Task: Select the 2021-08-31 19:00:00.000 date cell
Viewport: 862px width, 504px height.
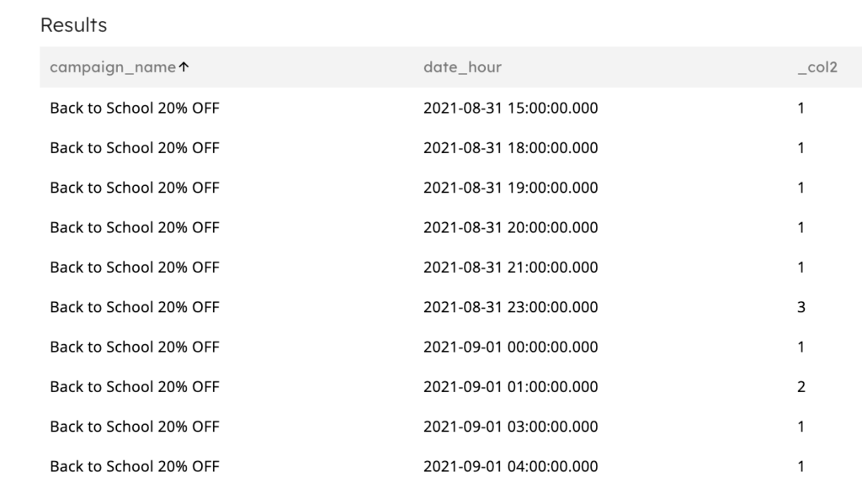Action: (510, 188)
